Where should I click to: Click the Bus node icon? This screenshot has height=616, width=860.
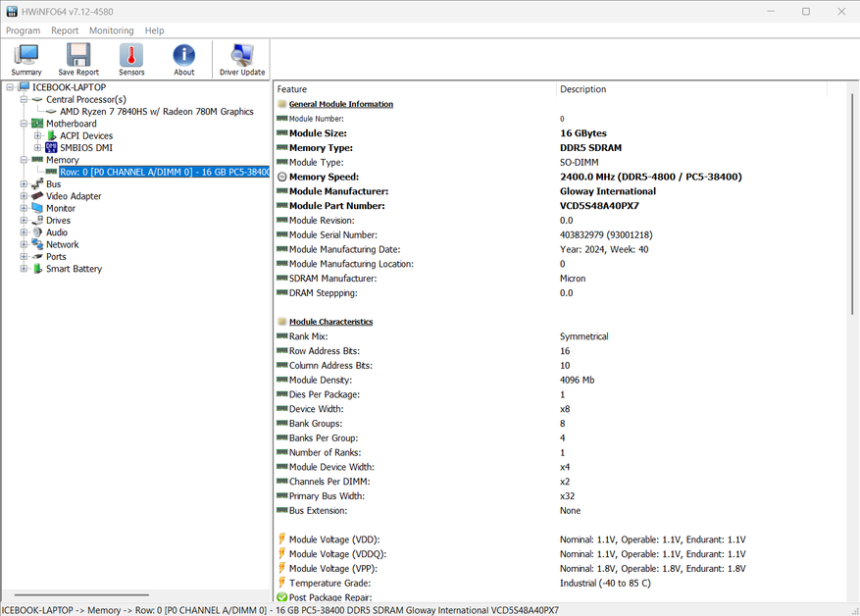[x=37, y=183]
